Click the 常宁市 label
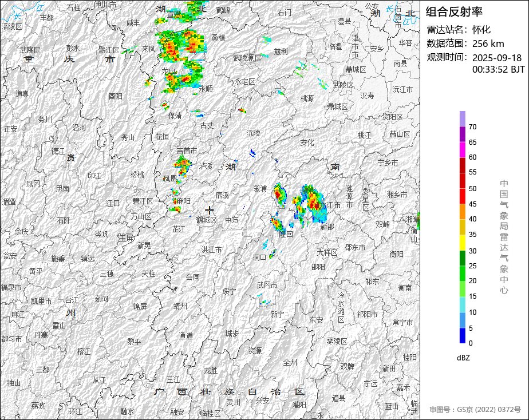The height and width of the screenshot is (420, 529). (402, 323)
